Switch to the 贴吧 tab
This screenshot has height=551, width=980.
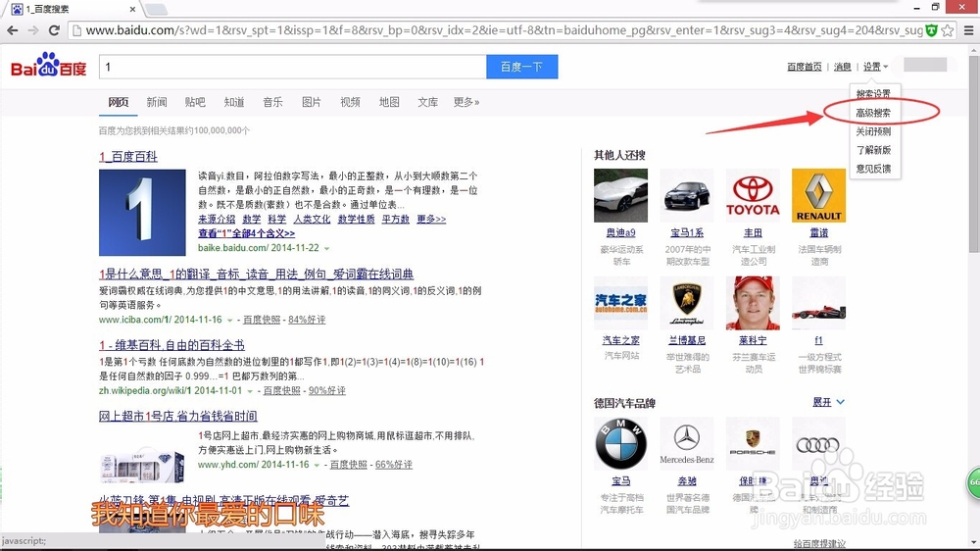point(195,102)
